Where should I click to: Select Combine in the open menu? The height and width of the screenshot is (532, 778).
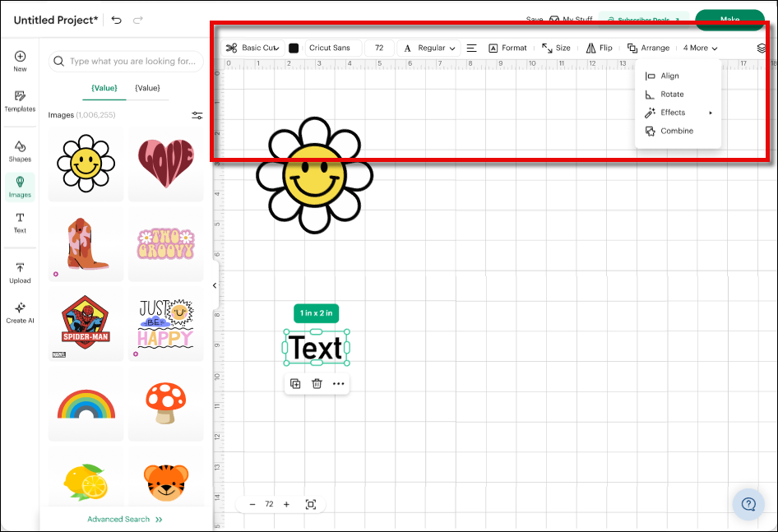[675, 130]
